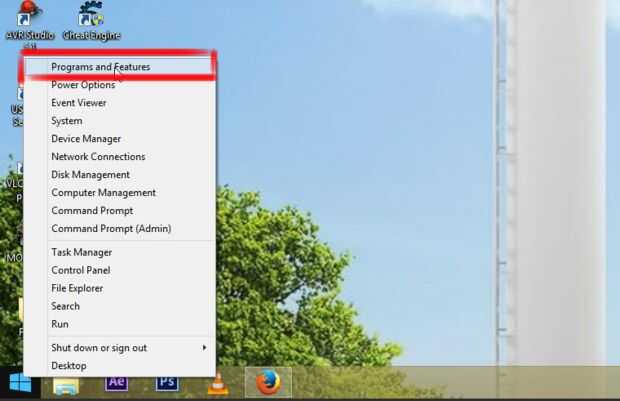Open the Run dialog entry
Screen dimensions: 620x401
[120, 324]
